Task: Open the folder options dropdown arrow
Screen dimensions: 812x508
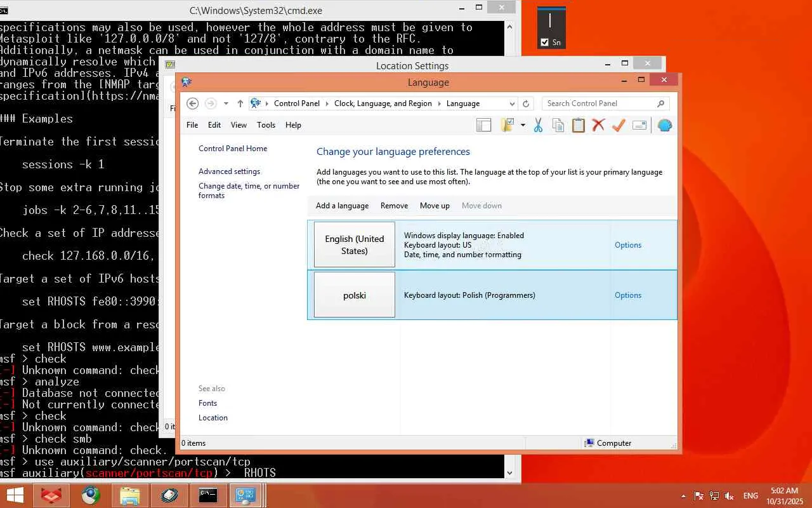Action: [x=523, y=125]
